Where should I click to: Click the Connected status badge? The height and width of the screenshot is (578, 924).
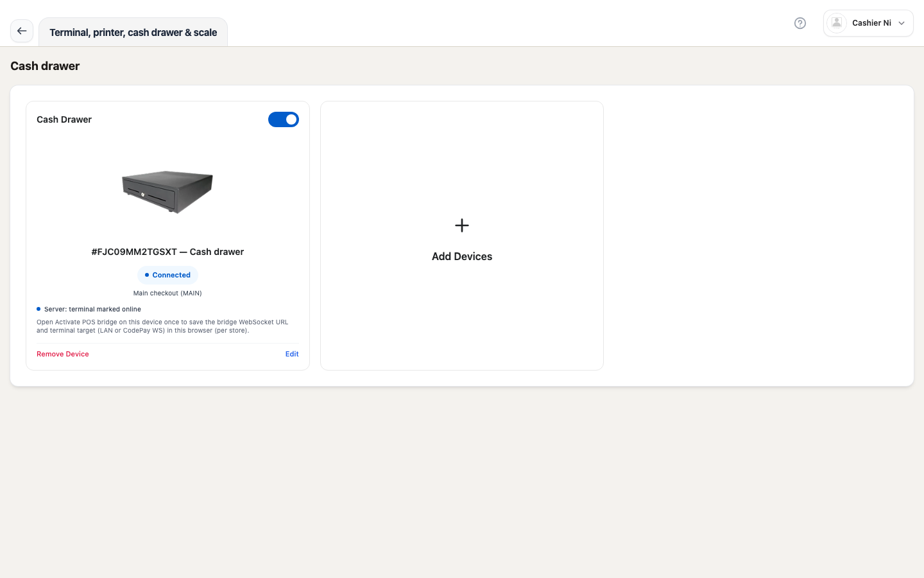pyautogui.click(x=167, y=275)
